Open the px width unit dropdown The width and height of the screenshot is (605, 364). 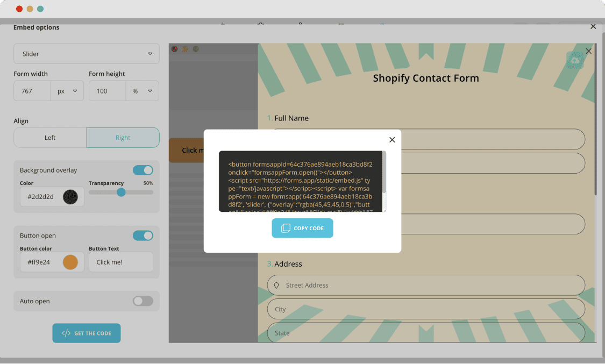pos(67,91)
